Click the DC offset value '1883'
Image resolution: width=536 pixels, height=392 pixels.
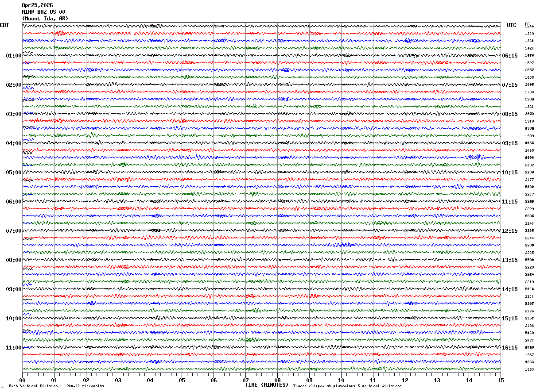point(529,369)
